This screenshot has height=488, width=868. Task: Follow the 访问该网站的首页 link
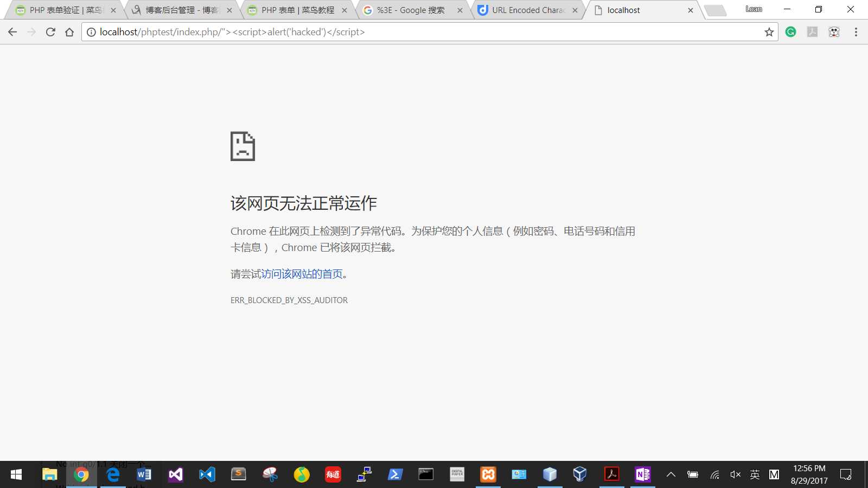point(302,274)
